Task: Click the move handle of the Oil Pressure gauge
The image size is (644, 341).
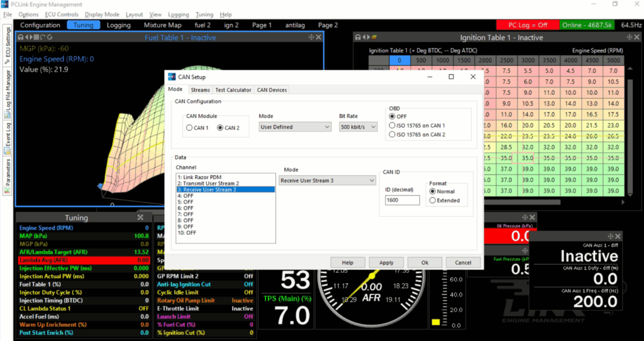Action: (525, 217)
